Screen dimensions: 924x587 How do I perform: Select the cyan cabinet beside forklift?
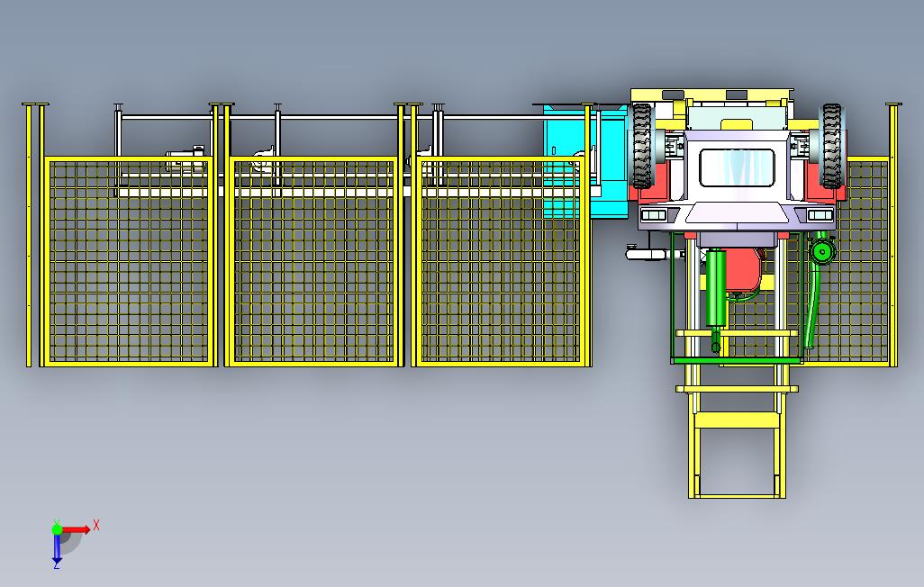585,161
